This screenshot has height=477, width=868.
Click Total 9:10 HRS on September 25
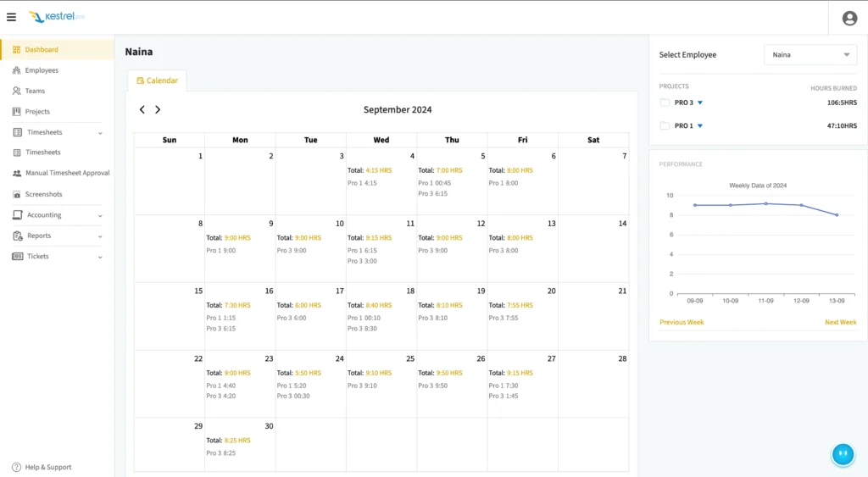[370, 373]
